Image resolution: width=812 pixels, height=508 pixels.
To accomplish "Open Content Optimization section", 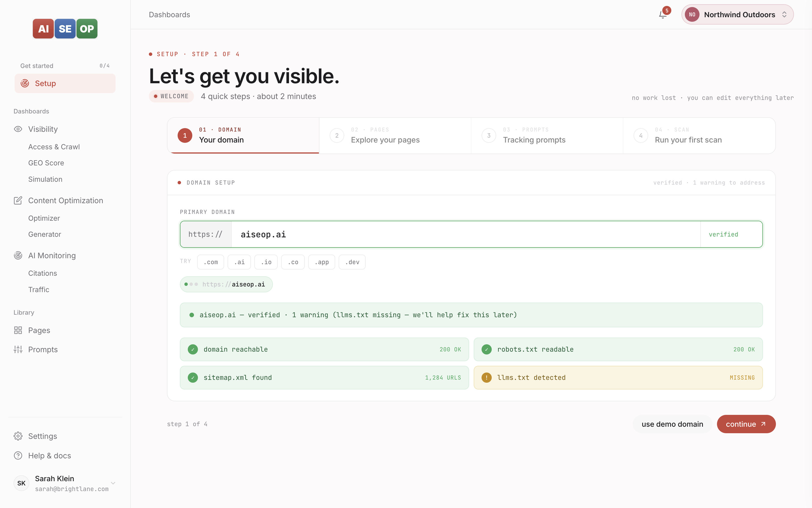I will click(x=65, y=201).
